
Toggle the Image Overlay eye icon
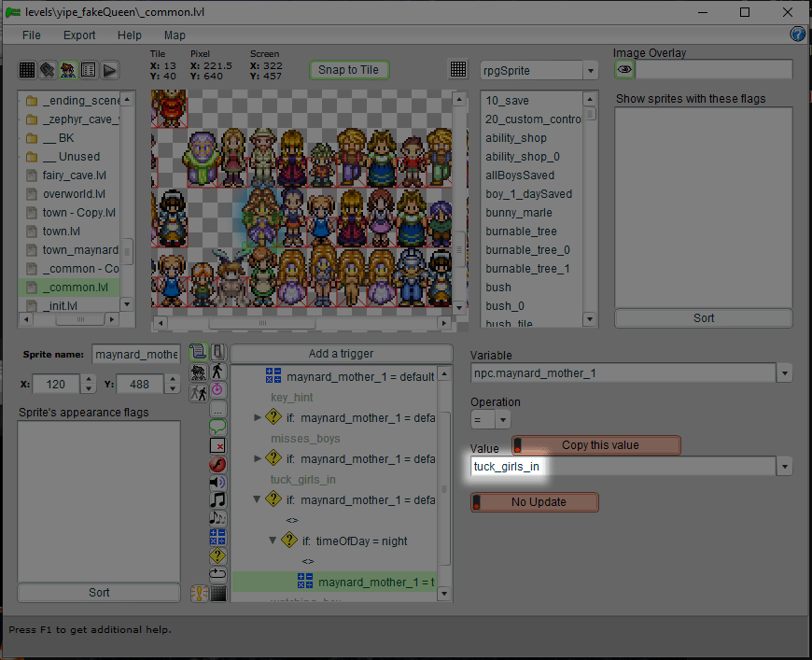pos(624,70)
